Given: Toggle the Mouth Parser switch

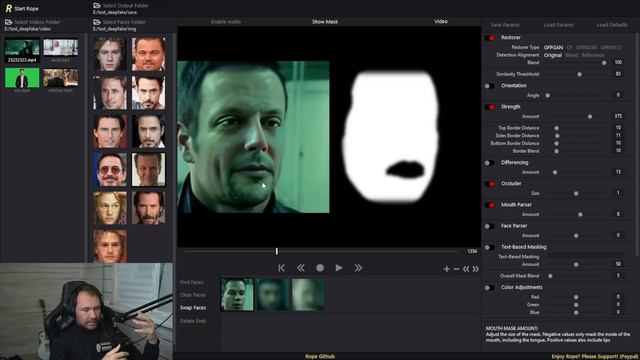Looking at the screenshot, I should click(x=490, y=205).
